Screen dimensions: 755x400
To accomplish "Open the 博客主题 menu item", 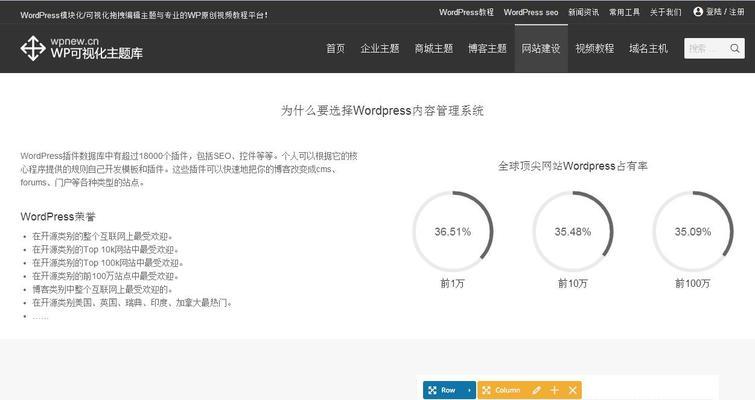I will (x=487, y=49).
